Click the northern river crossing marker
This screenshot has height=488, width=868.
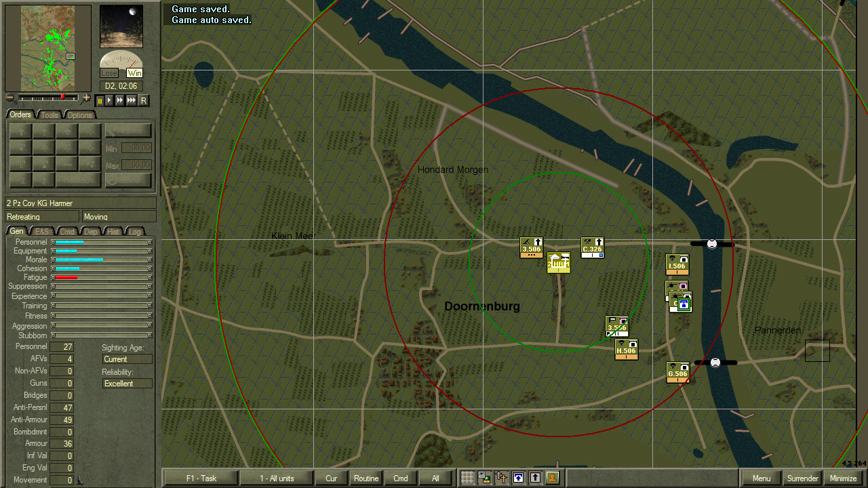pos(712,244)
